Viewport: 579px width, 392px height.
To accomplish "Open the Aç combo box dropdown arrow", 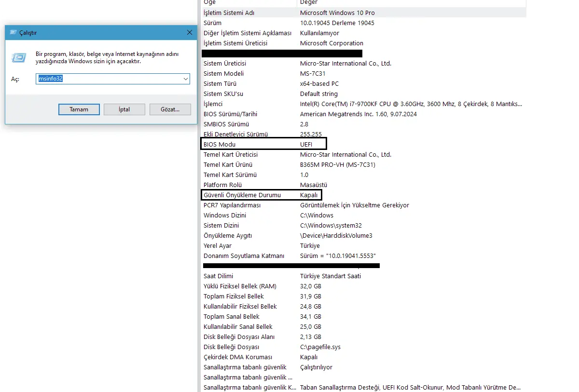I will click(x=186, y=79).
